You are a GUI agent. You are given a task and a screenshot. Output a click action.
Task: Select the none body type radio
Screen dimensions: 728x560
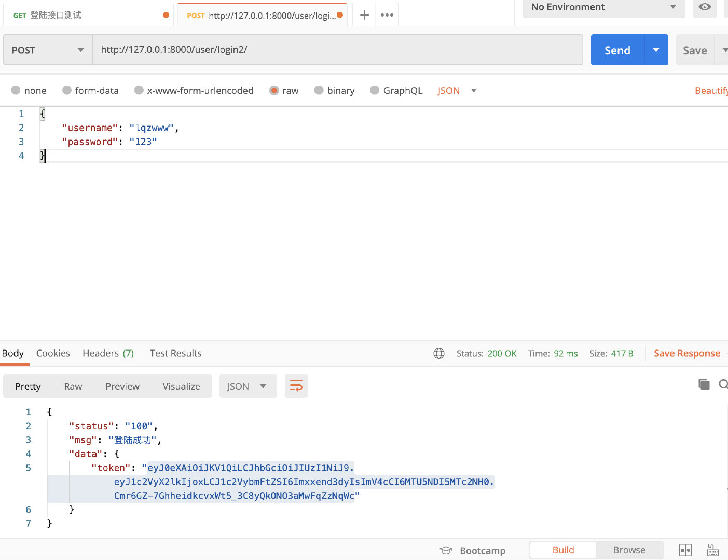[16, 90]
